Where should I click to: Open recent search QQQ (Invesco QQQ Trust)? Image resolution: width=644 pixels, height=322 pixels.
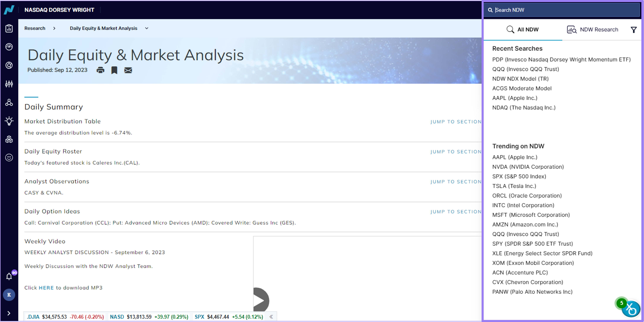click(525, 69)
